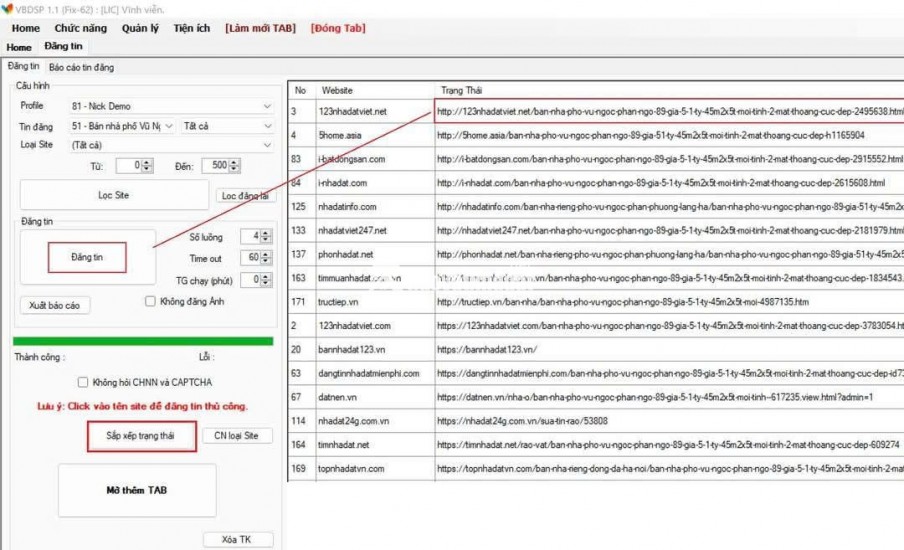The height and width of the screenshot is (550, 904).
Task: Click the Xuất báo cáo button
Action: 54,305
